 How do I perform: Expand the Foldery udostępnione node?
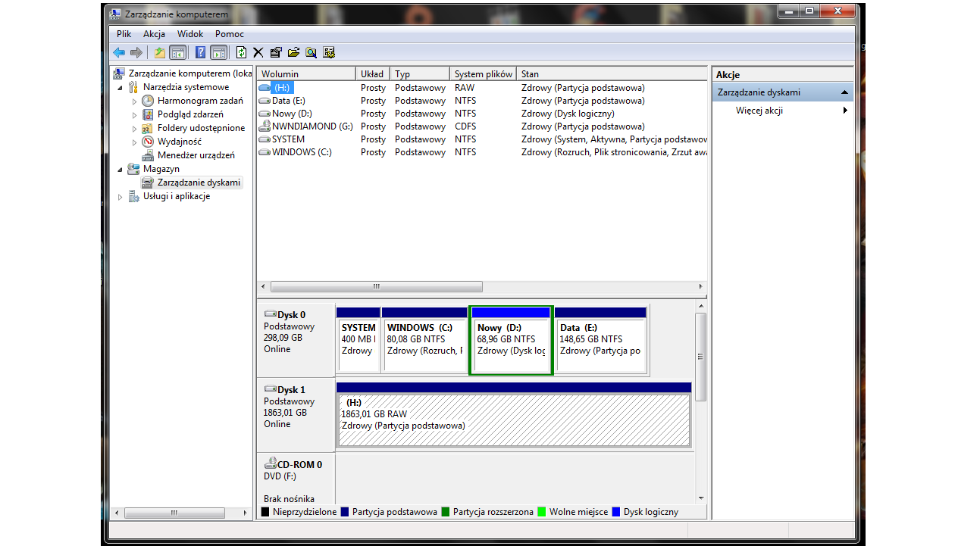[135, 129]
